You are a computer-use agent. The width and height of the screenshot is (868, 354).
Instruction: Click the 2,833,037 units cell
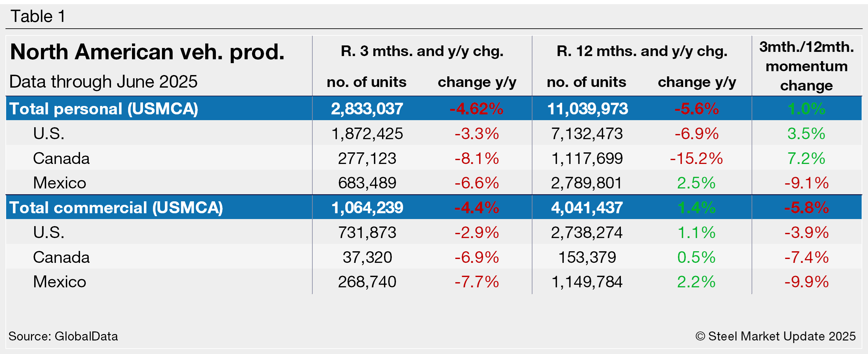[x=367, y=109]
